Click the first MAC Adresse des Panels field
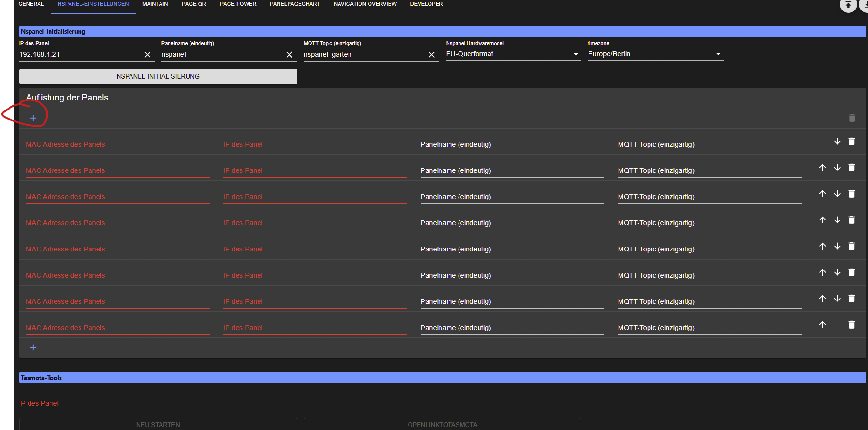This screenshot has width=868, height=430. pyautogui.click(x=117, y=144)
